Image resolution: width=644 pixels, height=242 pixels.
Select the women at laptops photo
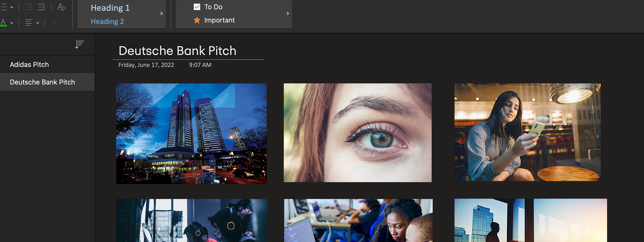[358, 220]
